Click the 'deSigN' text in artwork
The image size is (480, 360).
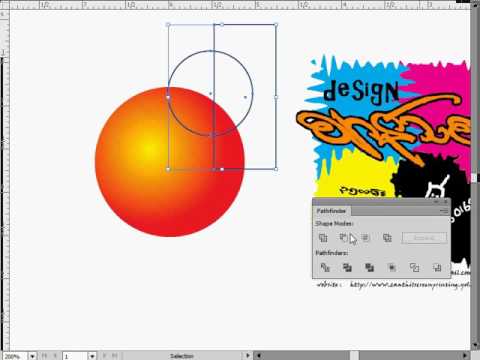tap(361, 91)
